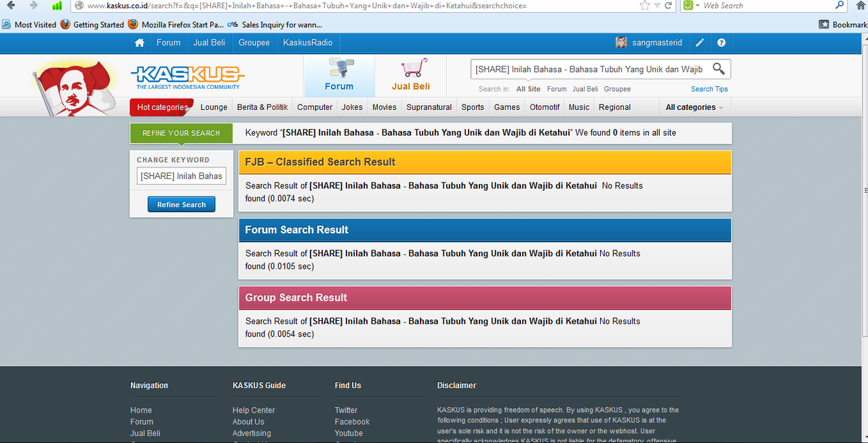This screenshot has height=443, width=868.
Task: Open the Lounge category
Action: (x=214, y=107)
